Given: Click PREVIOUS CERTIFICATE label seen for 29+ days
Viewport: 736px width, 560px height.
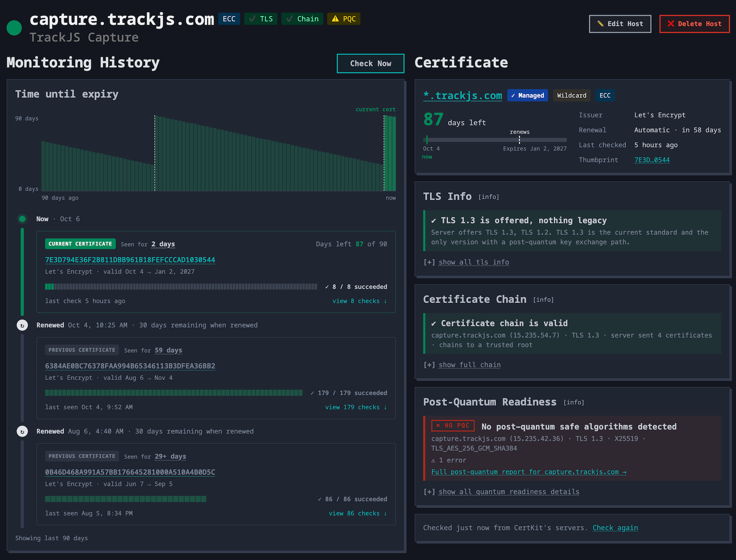Looking at the screenshot, I should (82, 456).
